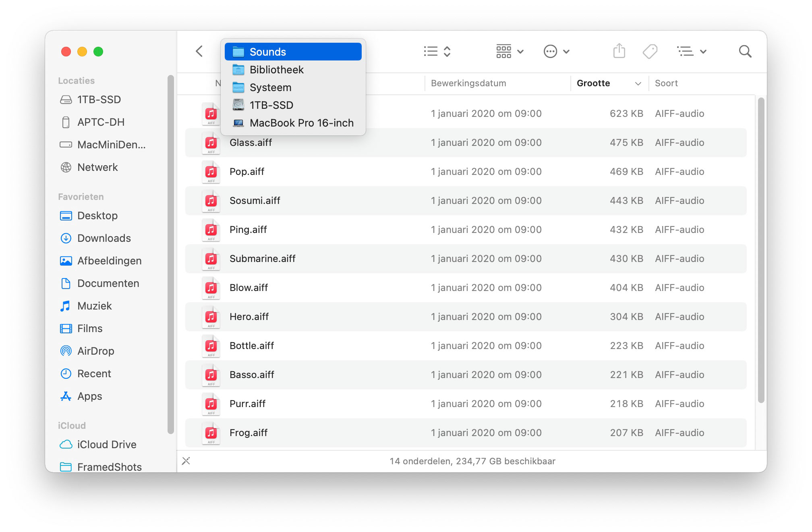The height and width of the screenshot is (532, 812).
Task: Sort by the Soort column header
Action: click(x=666, y=83)
